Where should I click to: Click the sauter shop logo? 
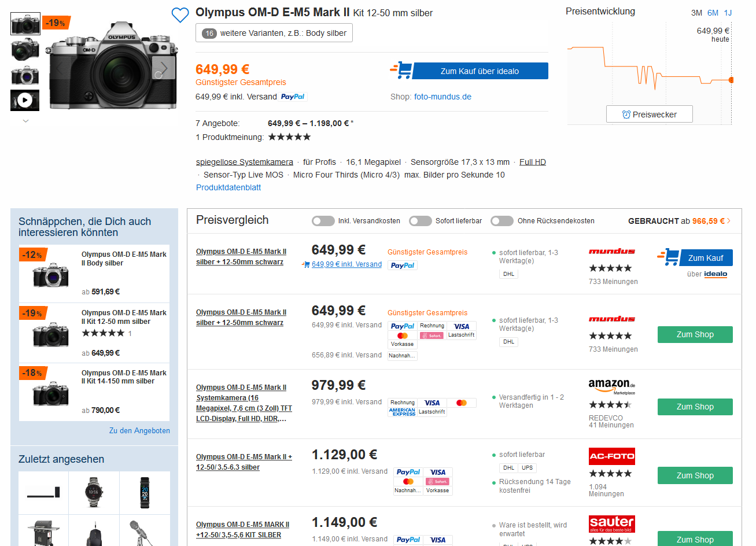(611, 523)
